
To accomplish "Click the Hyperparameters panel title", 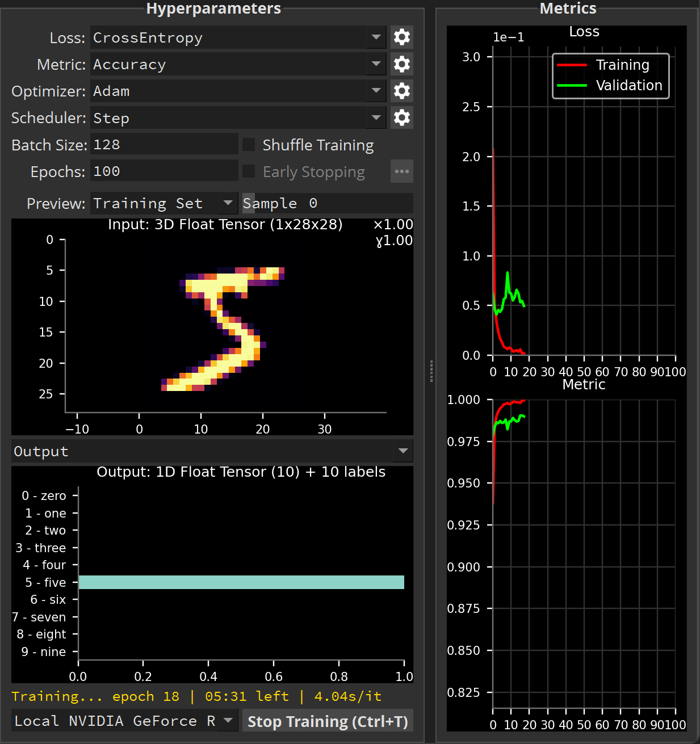I will (213, 8).
